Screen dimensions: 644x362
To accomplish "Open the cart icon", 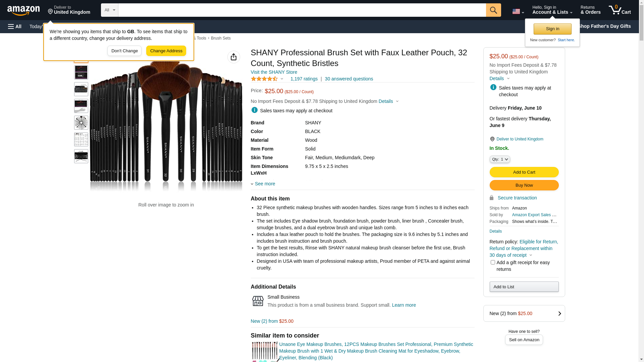I will point(620,10).
